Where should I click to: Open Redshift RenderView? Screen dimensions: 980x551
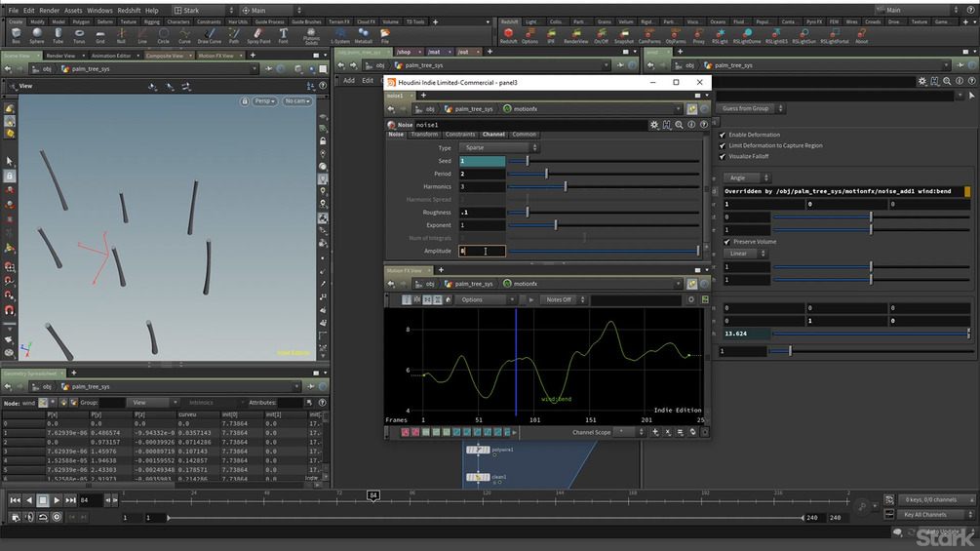click(575, 35)
